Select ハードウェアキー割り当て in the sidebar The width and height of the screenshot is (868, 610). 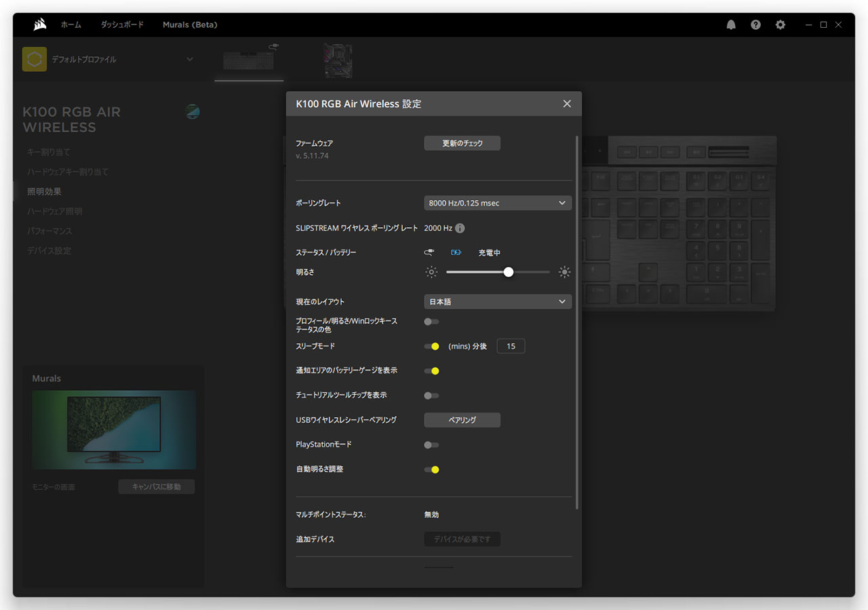tap(68, 172)
